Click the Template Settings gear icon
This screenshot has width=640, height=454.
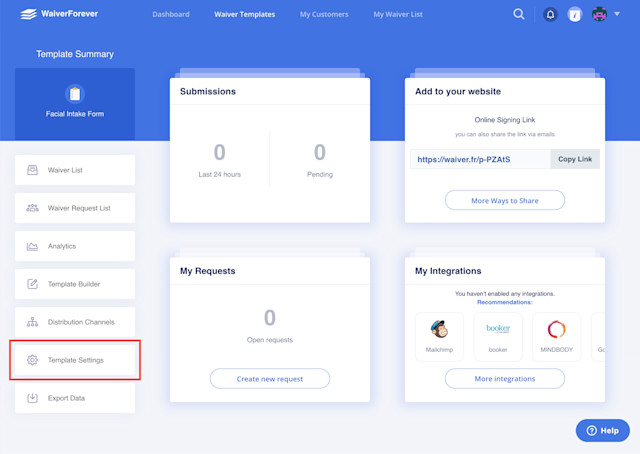click(x=32, y=360)
